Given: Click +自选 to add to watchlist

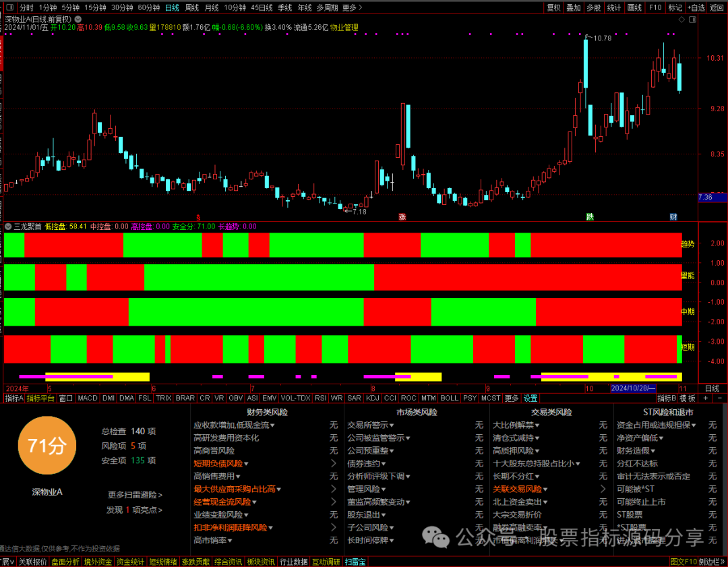Looking at the screenshot, I should (x=696, y=7).
